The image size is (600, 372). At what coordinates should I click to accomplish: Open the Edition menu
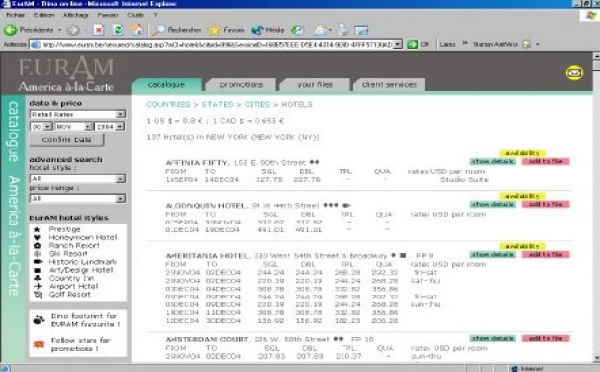(44, 15)
